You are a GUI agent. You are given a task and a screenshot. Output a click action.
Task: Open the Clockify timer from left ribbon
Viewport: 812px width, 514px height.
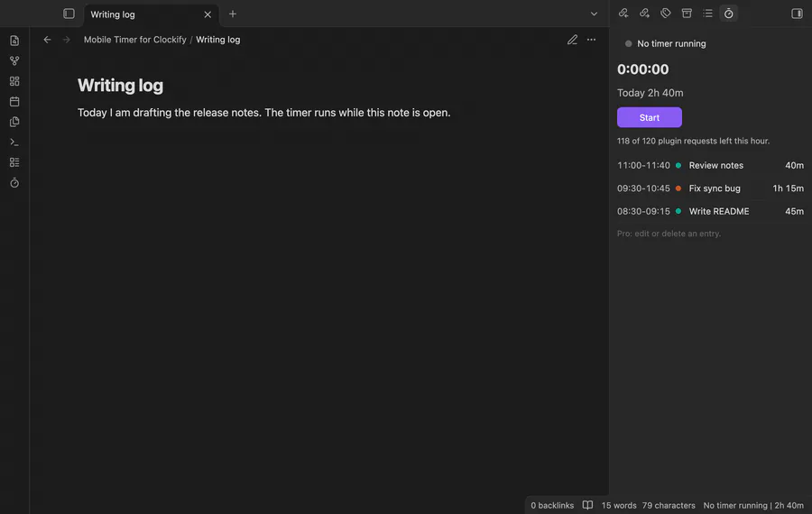pos(14,183)
